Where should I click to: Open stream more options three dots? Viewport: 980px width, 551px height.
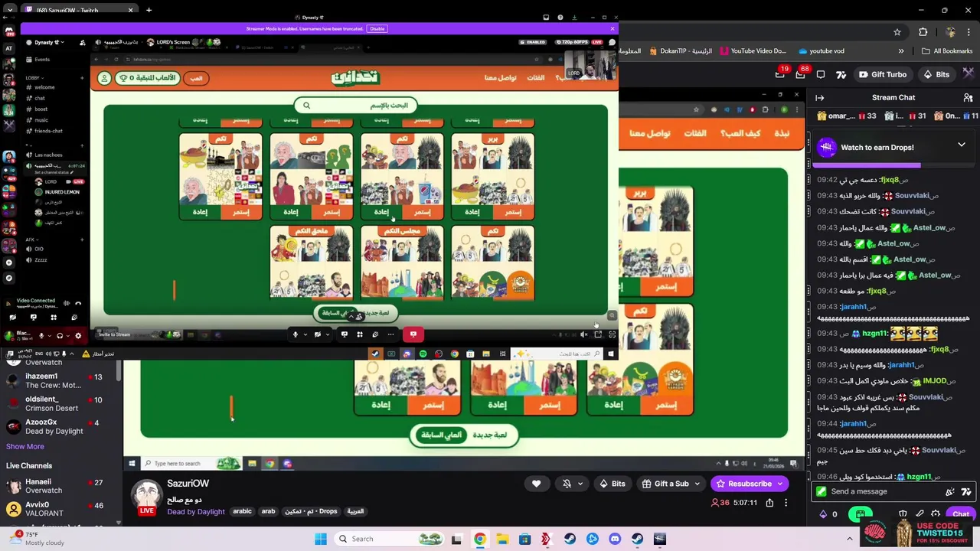(786, 503)
